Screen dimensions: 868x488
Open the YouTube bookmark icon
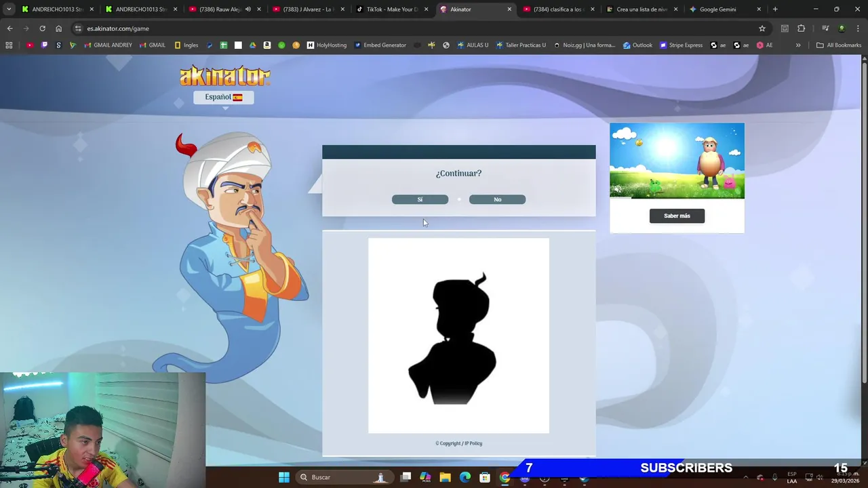tap(30, 45)
